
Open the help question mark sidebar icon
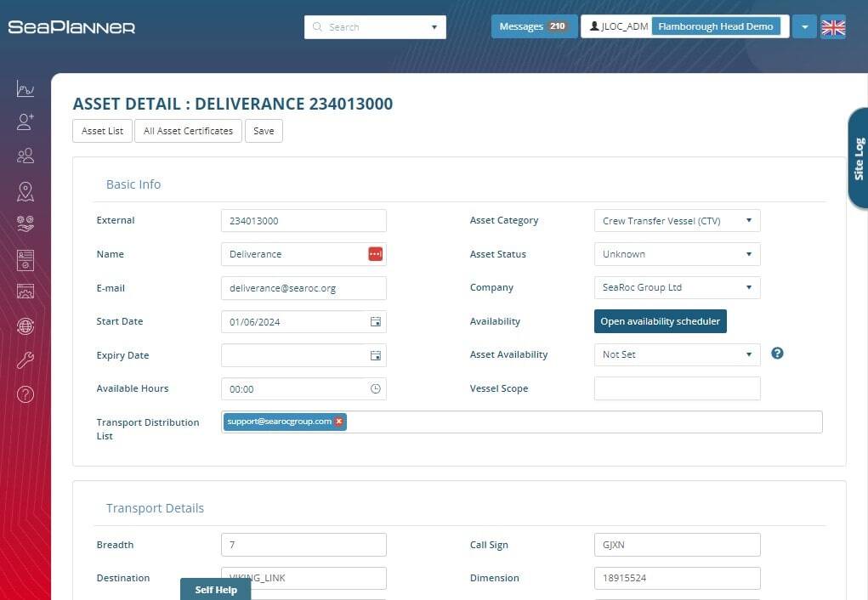click(26, 394)
